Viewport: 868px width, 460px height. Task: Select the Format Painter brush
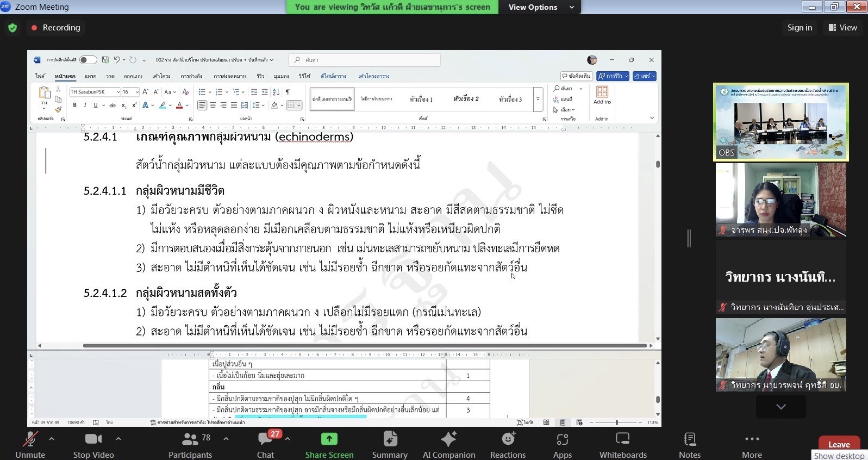(58, 110)
